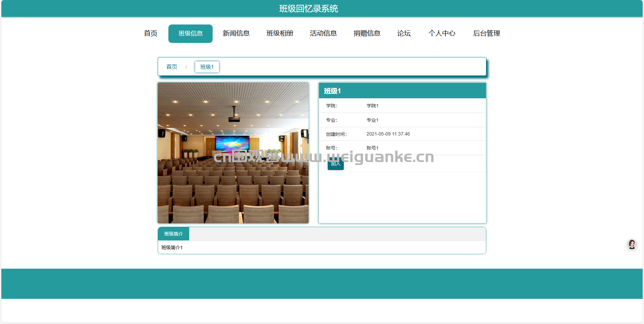644x324 pixels.
Task: Open the 新闻信息 menu item
Action: (236, 34)
